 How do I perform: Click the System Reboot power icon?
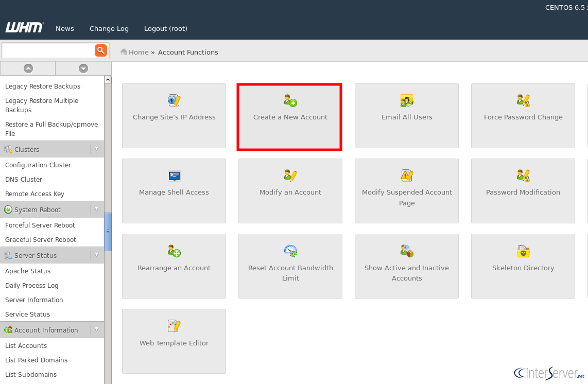8,210
